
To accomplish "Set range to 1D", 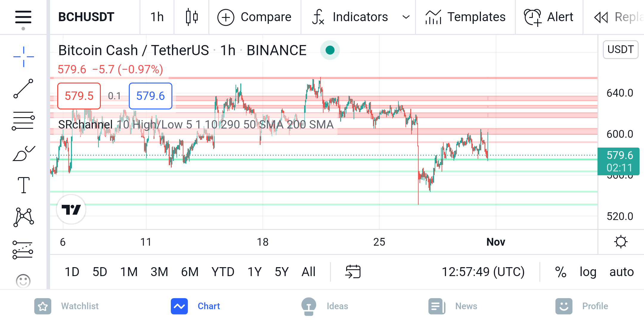I will [x=72, y=272].
